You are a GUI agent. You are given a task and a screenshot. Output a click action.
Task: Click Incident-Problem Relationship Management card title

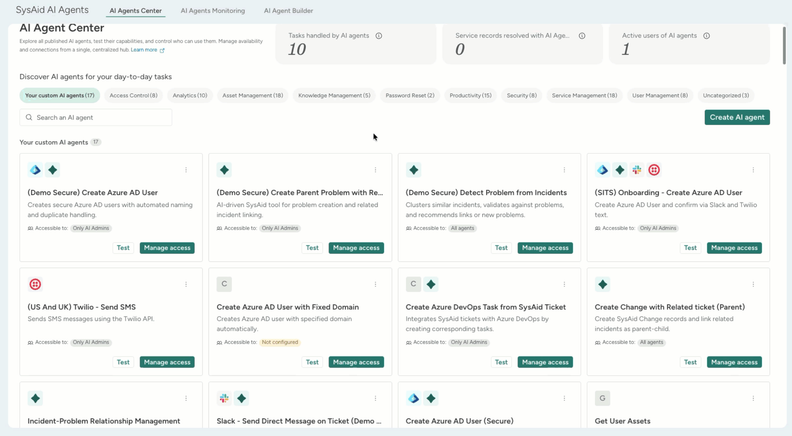tap(104, 421)
